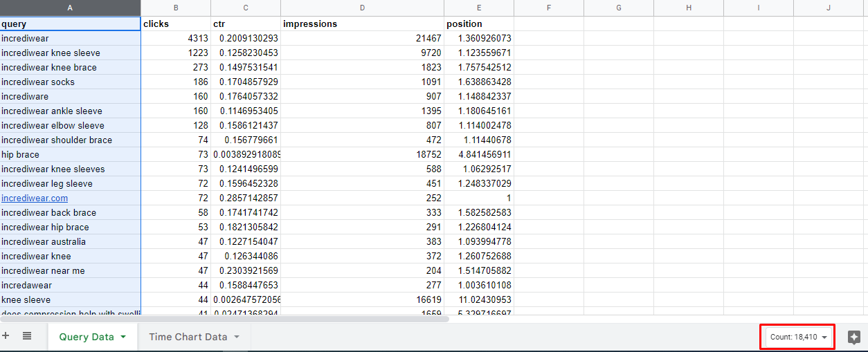
Task: Select column B header
Action: [176, 8]
